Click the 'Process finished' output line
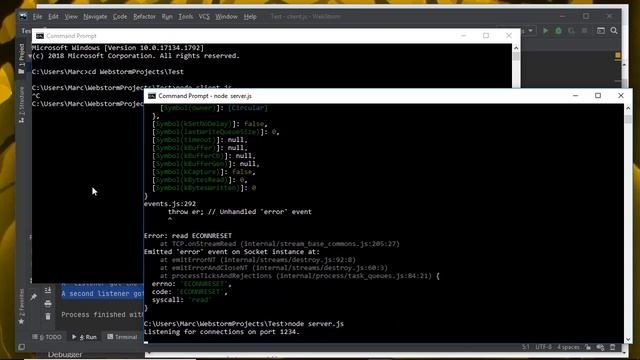Viewport: 640px width, 360px height. [102, 315]
